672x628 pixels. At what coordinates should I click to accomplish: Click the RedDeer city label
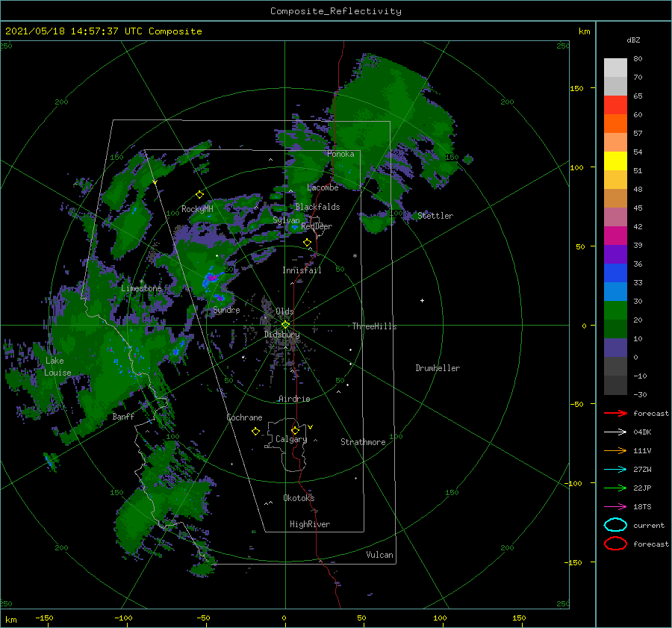[317, 226]
